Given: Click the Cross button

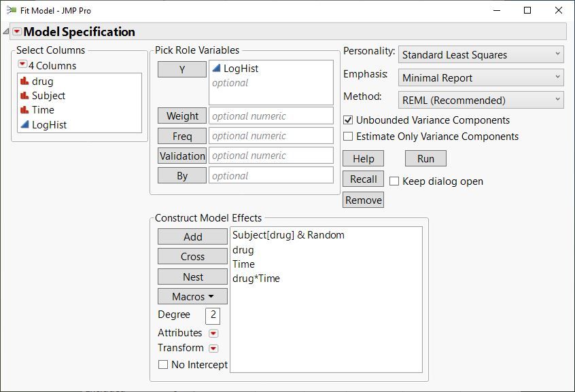Looking at the screenshot, I should click(192, 257).
